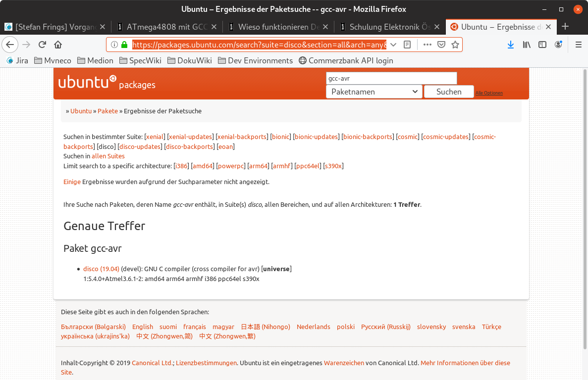Switch to the ATmega4808 mit GCC tab
588x380 pixels.
[x=167, y=27]
